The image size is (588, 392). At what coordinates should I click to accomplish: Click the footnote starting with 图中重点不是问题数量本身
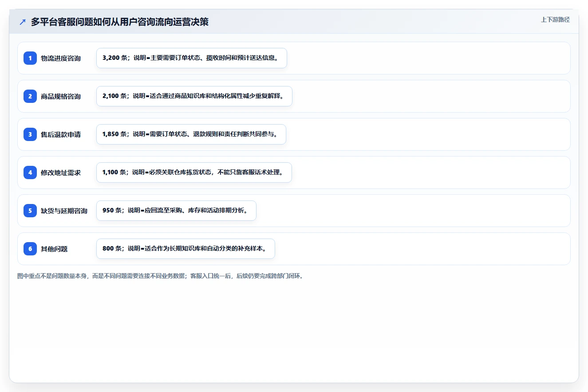[x=160, y=276]
